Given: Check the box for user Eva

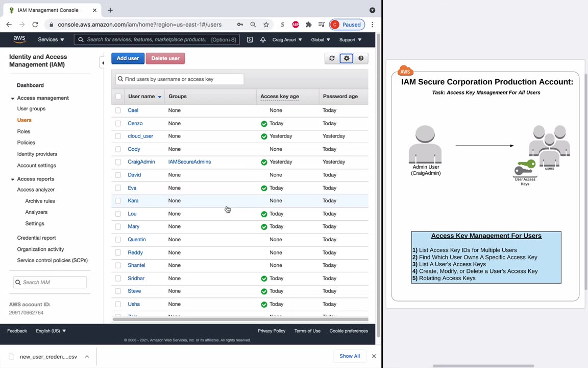Looking at the screenshot, I should point(118,188).
